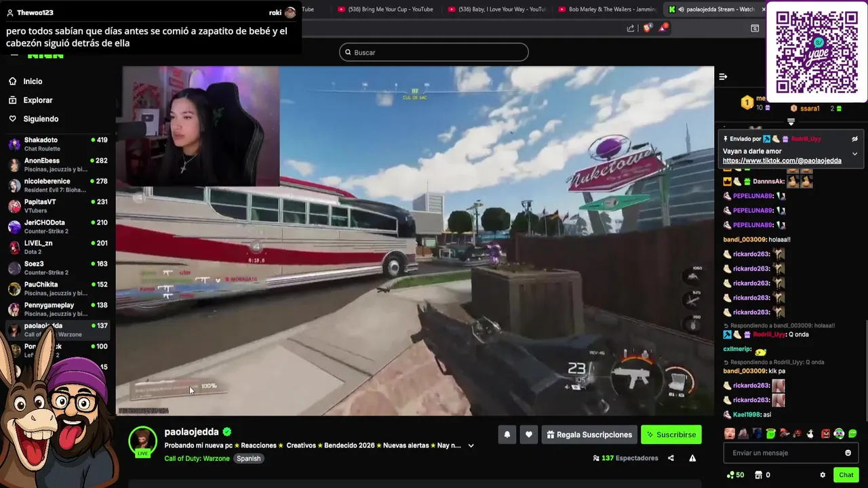Follow the channel with the heart icon
Viewport: 868px width, 488px height.
tap(529, 434)
